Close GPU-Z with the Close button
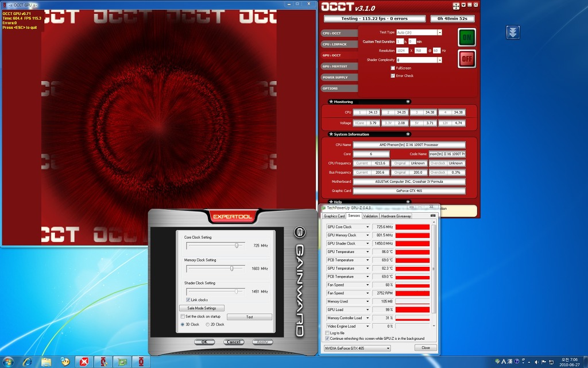This screenshot has width=588, height=368. [x=425, y=348]
